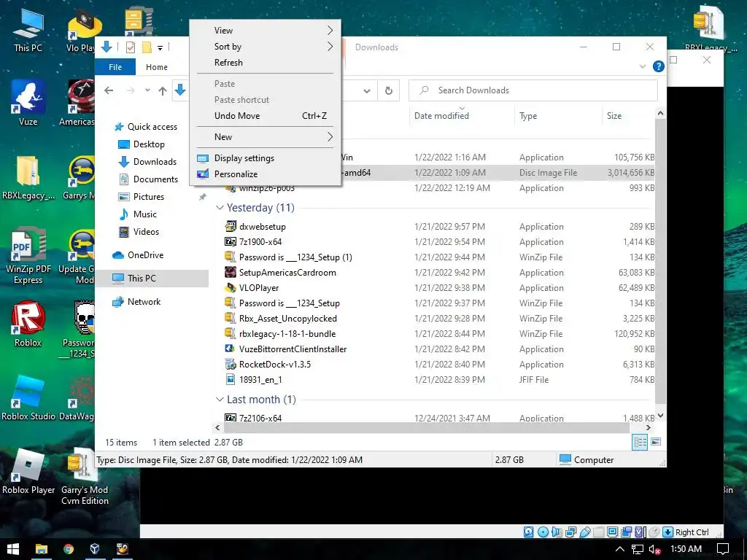The height and width of the screenshot is (560, 747).
Task: Switch to large icons view in status bar
Action: 656,443
